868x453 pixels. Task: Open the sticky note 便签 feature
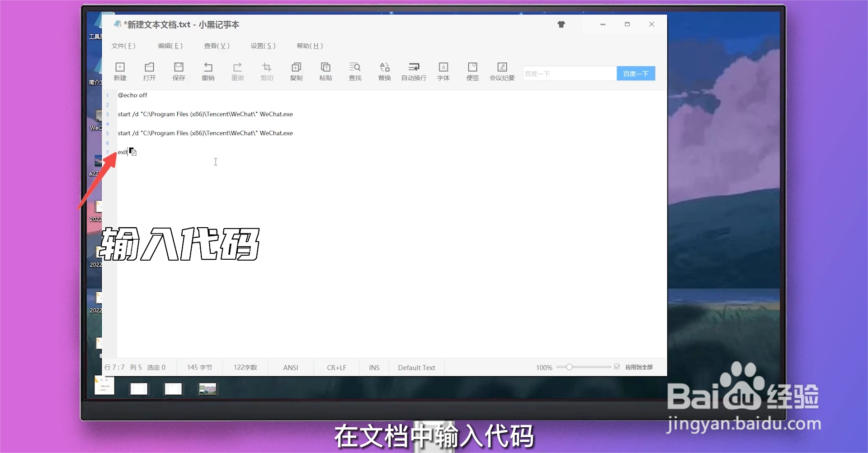click(472, 71)
